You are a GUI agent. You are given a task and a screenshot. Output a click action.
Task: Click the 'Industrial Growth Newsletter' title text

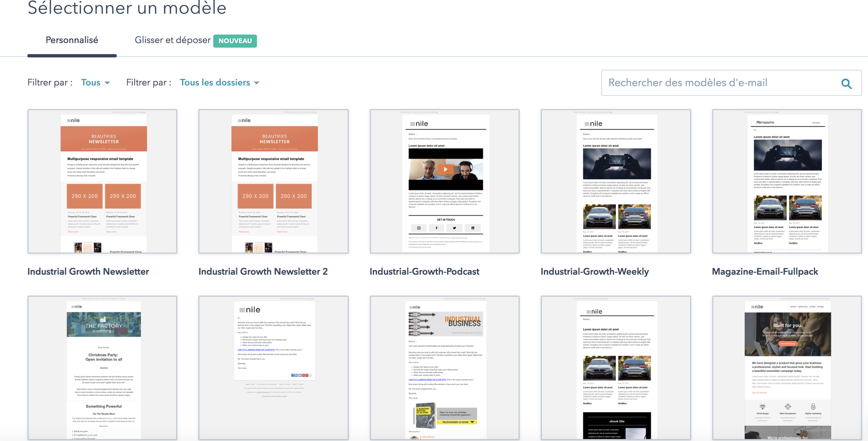(88, 271)
